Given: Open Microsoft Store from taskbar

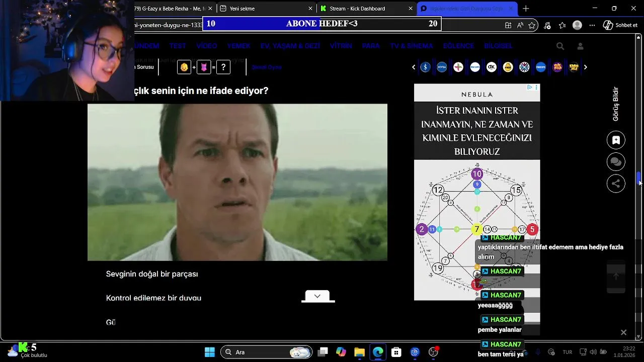Looking at the screenshot, I should click(396, 352).
